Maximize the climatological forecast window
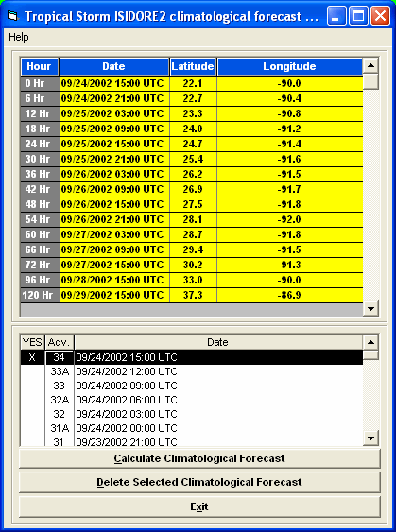The width and height of the screenshot is (396, 532). [x=358, y=16]
